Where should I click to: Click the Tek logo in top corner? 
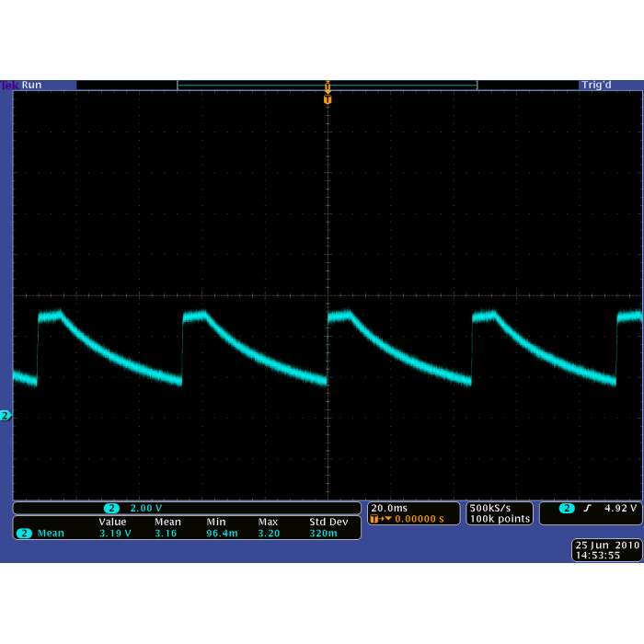(9, 85)
